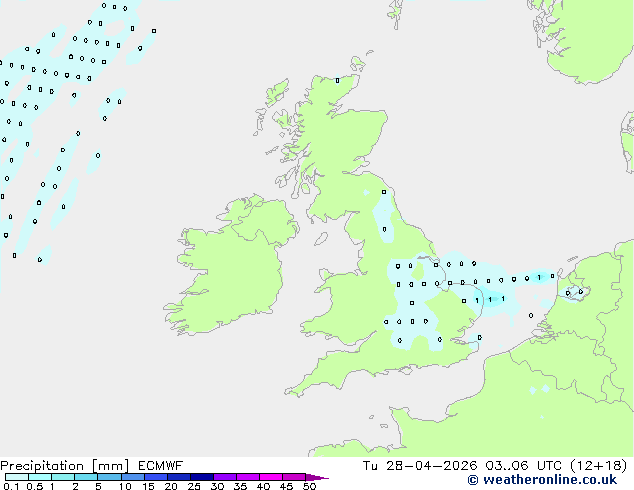Select the '10' legend scale label
Viewport: 634px width, 490px height.
[x=125, y=486]
